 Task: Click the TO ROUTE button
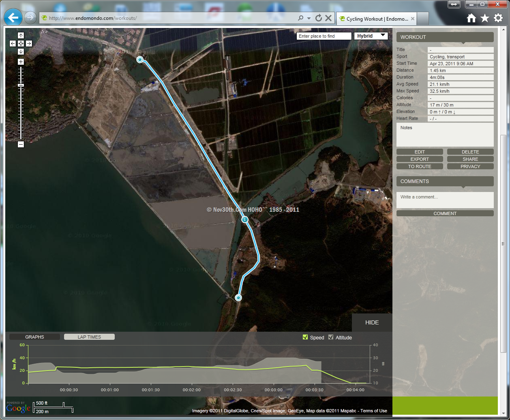[420, 166]
